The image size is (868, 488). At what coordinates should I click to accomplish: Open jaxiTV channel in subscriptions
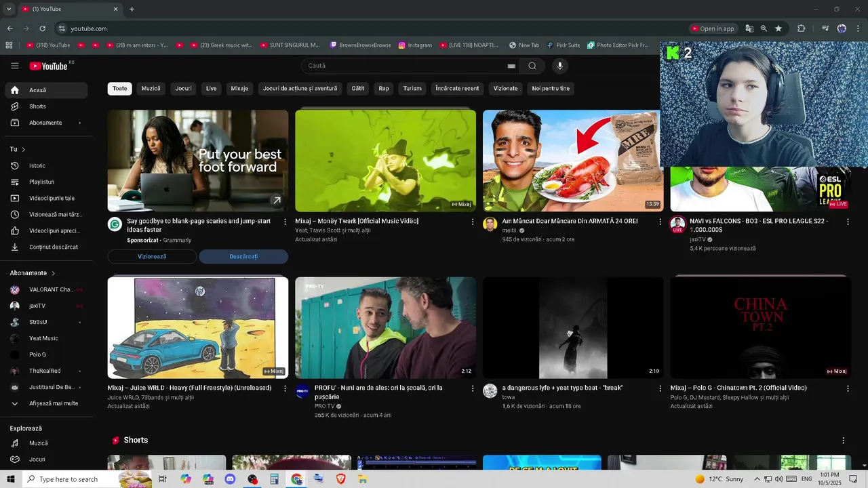tap(46, 306)
